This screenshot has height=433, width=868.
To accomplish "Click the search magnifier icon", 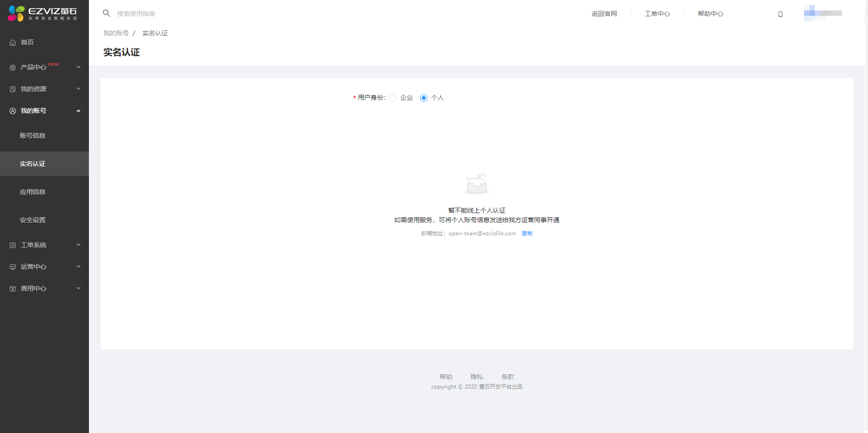I will pos(107,14).
